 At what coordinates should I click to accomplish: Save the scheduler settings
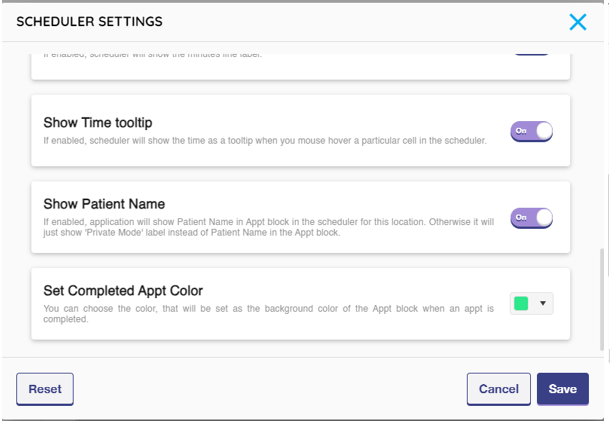pos(562,389)
